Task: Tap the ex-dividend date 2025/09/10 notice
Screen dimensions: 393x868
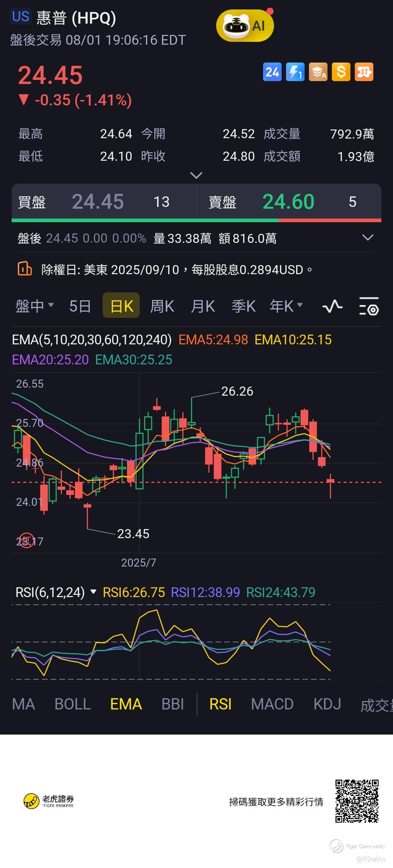Action: click(x=177, y=269)
